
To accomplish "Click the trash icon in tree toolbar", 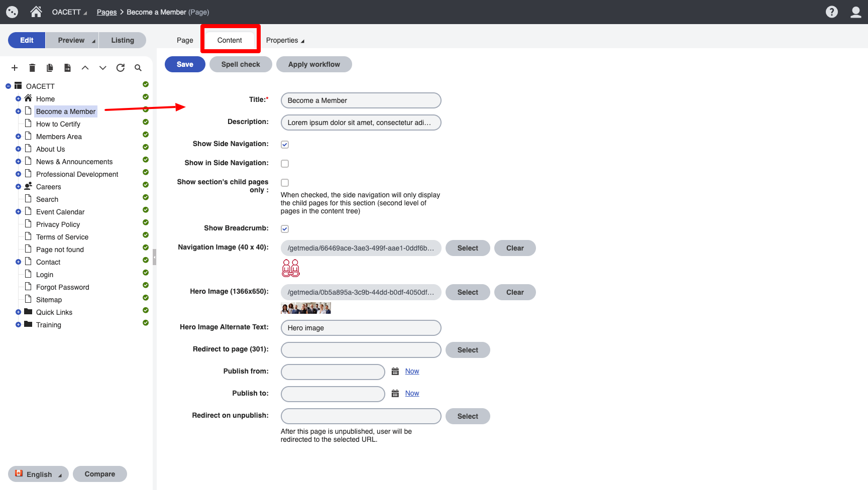I will pos(32,68).
